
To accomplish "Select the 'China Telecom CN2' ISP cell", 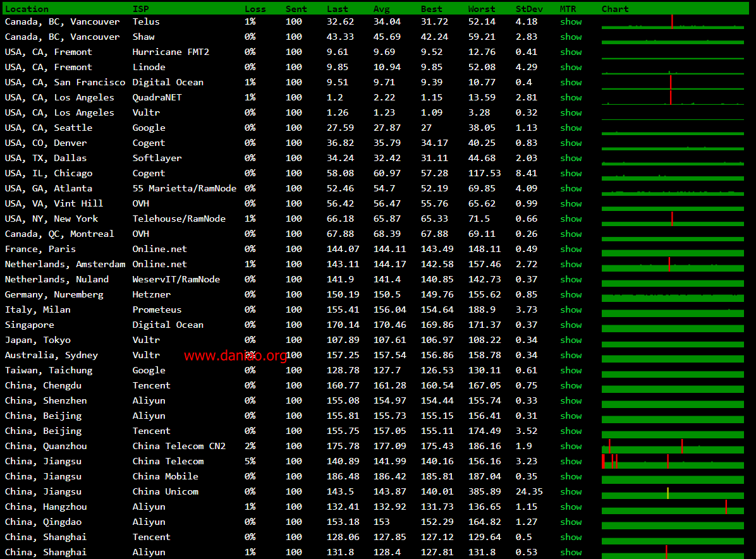I will point(179,446).
